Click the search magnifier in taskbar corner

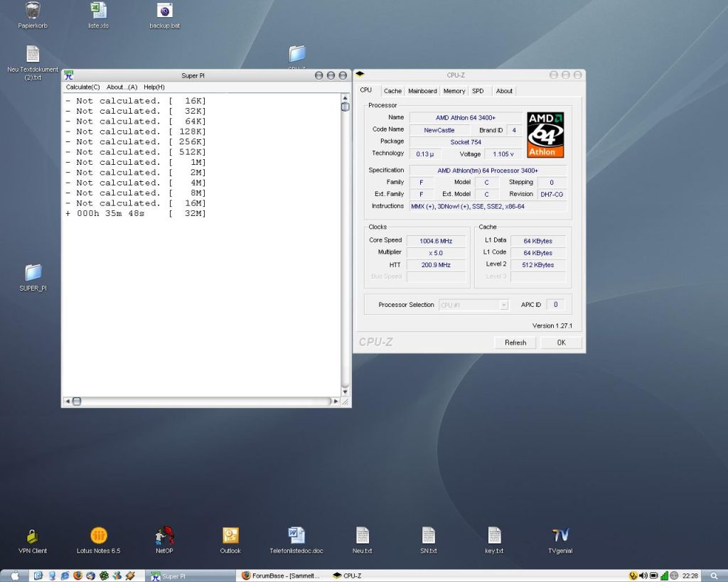[x=714, y=576]
